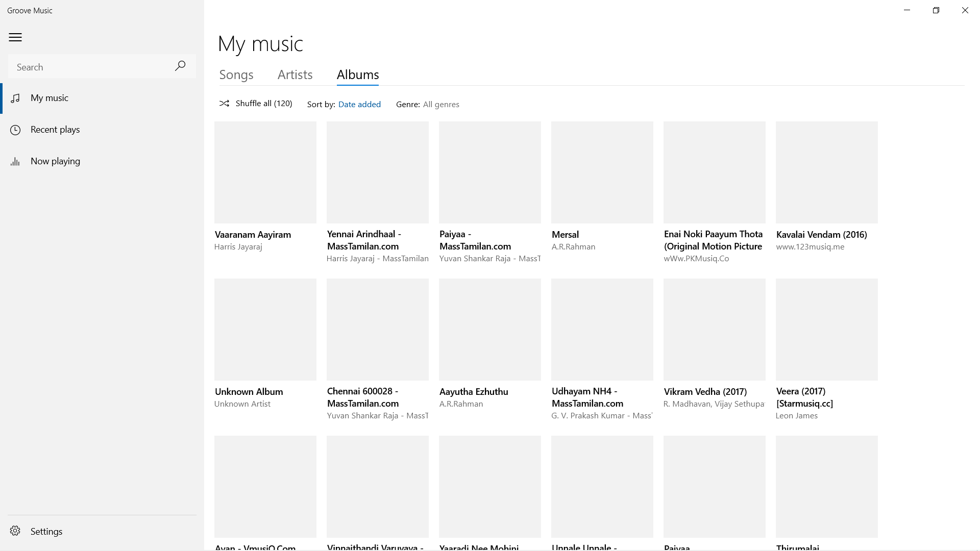Click the Unknown Album title
980x551 pixels.
click(x=249, y=392)
